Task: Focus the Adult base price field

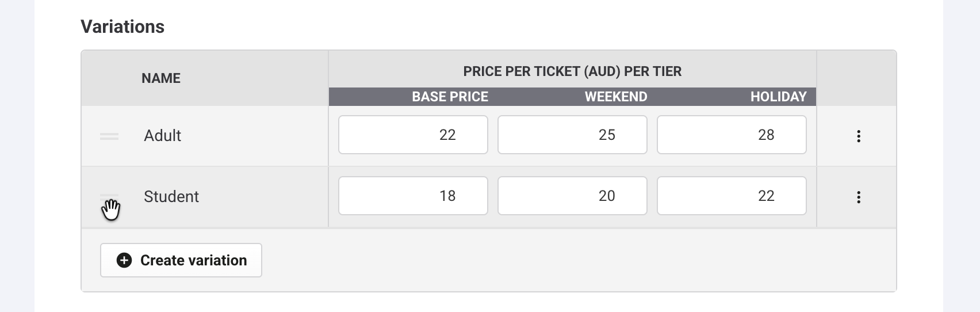Action: (413, 135)
